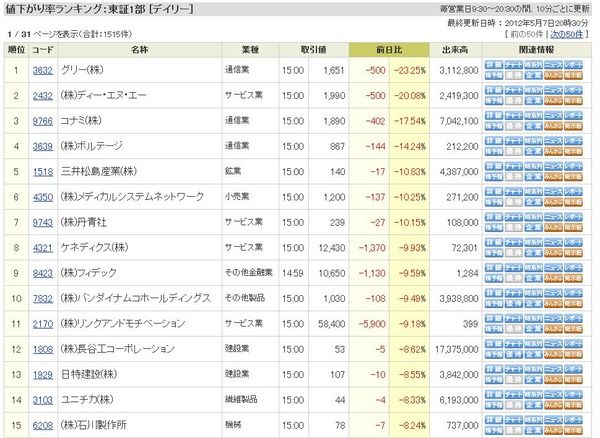Viewport: 600px width, 438px height.
Task: Click 時系列 button for グリー(株)
Action: click(x=533, y=65)
